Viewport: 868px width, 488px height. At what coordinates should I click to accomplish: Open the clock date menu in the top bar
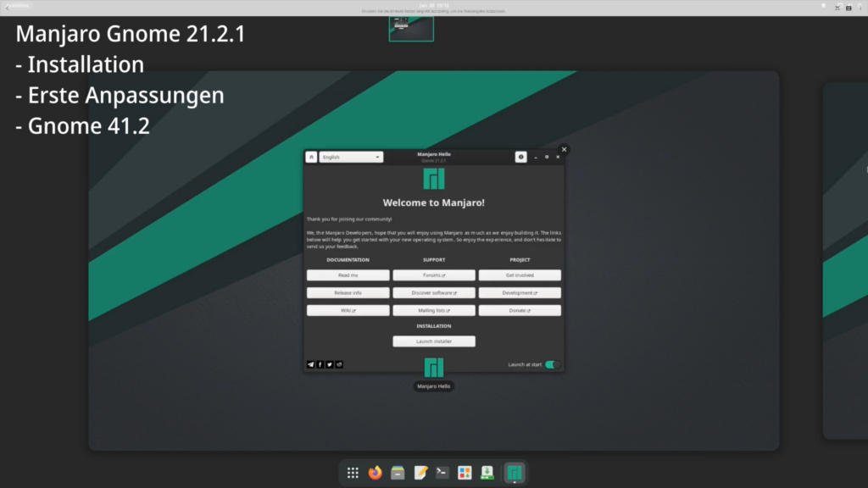[434, 6]
